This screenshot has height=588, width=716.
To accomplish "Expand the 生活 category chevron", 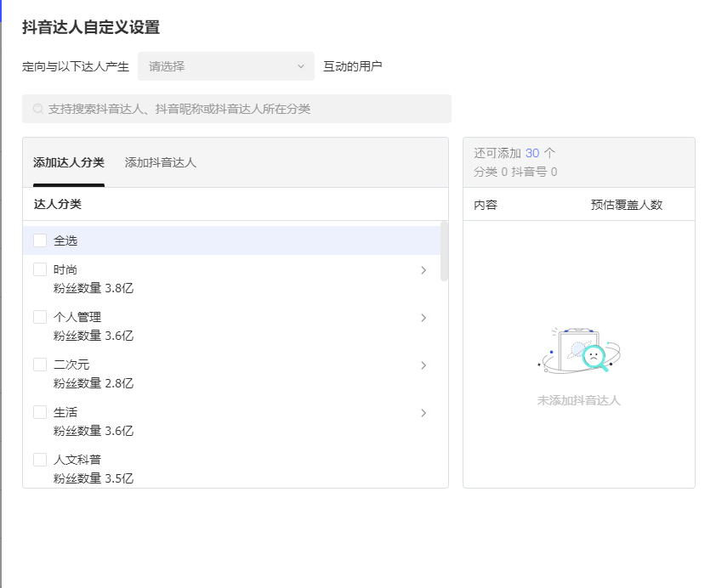I will [x=423, y=413].
